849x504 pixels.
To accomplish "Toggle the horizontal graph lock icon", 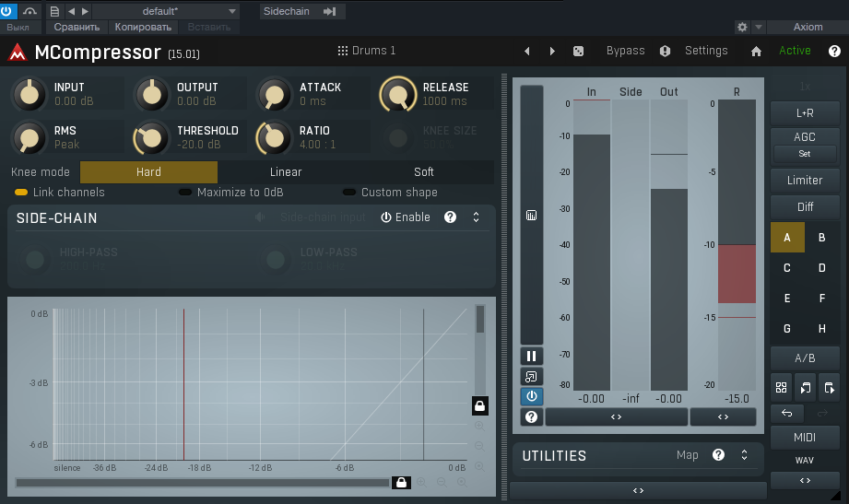I will 401,482.
